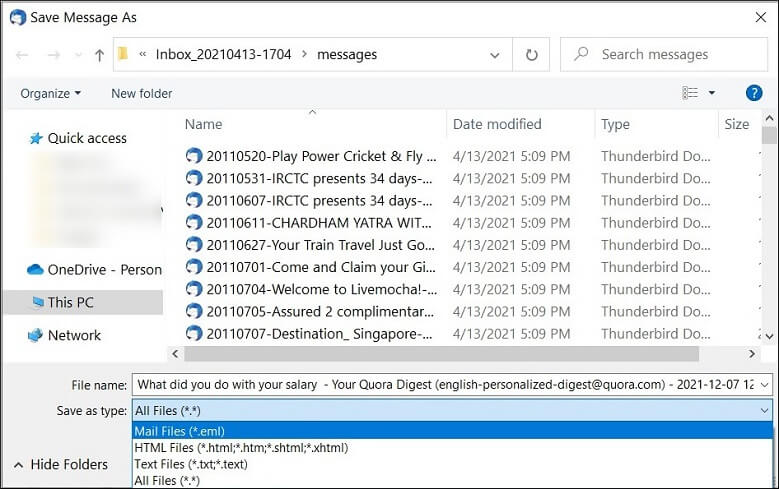Image resolution: width=779 pixels, height=489 pixels.
Task: Click Thunderbird icon of Your Train Travel file
Action: [194, 244]
